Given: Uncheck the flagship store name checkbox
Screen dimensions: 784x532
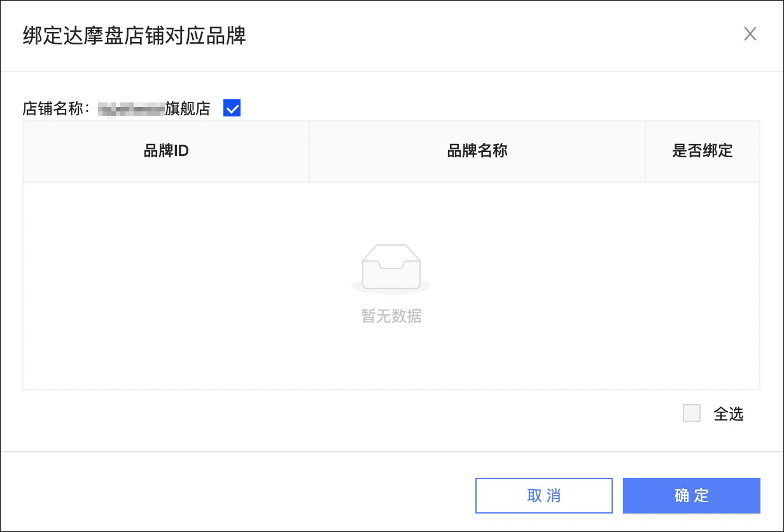Looking at the screenshot, I should (x=232, y=109).
